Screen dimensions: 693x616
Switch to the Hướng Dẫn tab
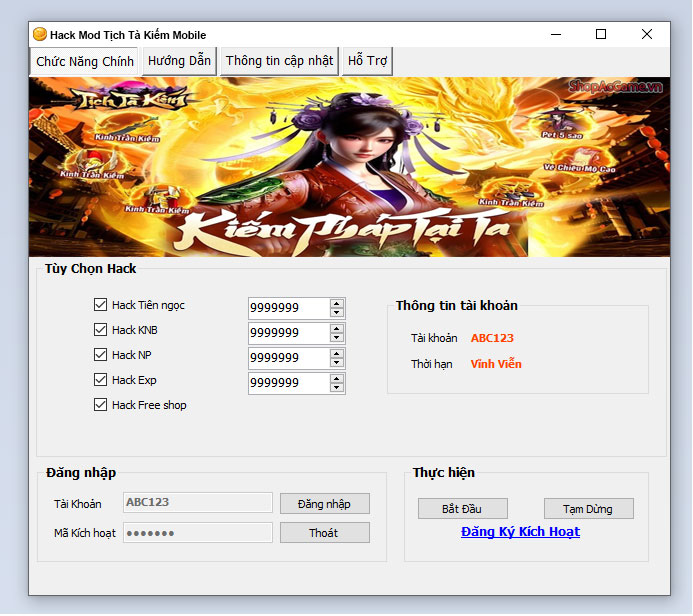[x=179, y=61]
